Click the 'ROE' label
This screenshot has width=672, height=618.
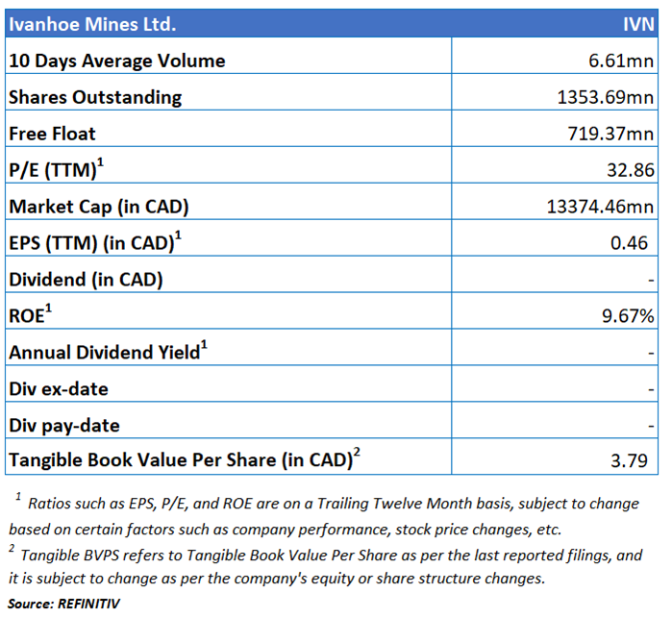(x=30, y=314)
